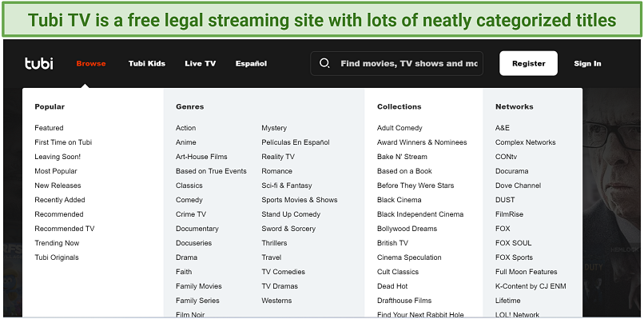Viewport: 644px width, 319px height.
Task: Browse Family Movies
Action: pos(199,286)
